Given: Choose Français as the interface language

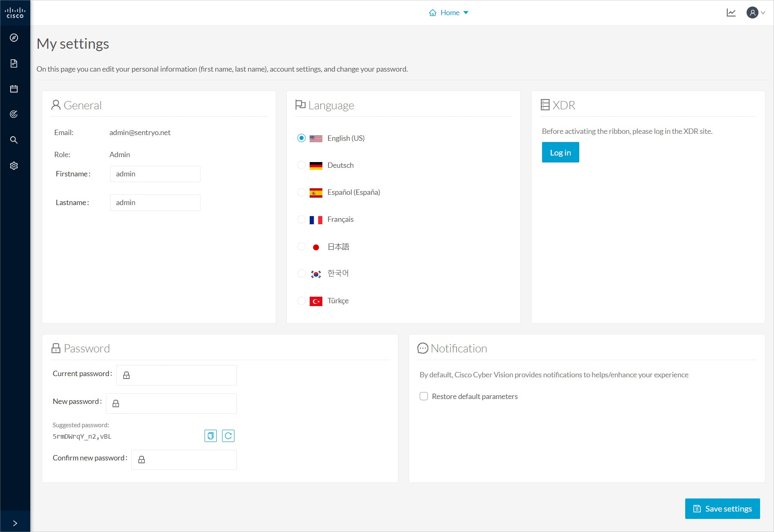Looking at the screenshot, I should [x=301, y=219].
